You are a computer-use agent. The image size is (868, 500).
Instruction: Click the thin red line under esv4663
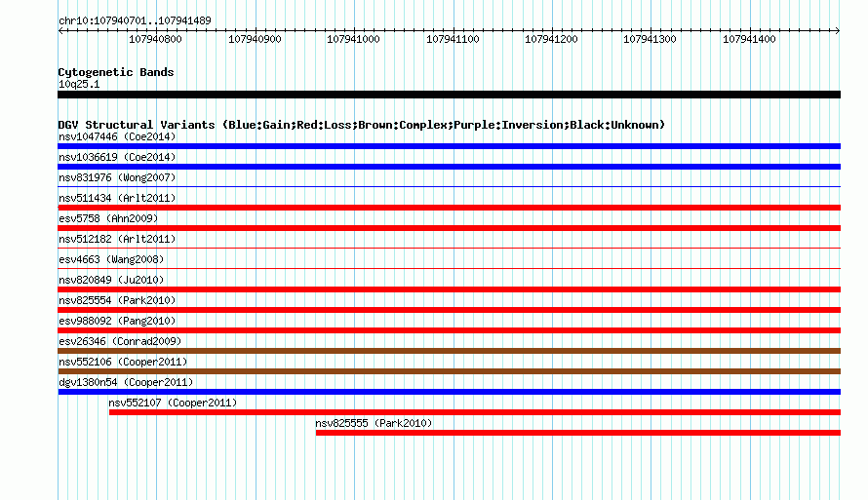click(449, 269)
